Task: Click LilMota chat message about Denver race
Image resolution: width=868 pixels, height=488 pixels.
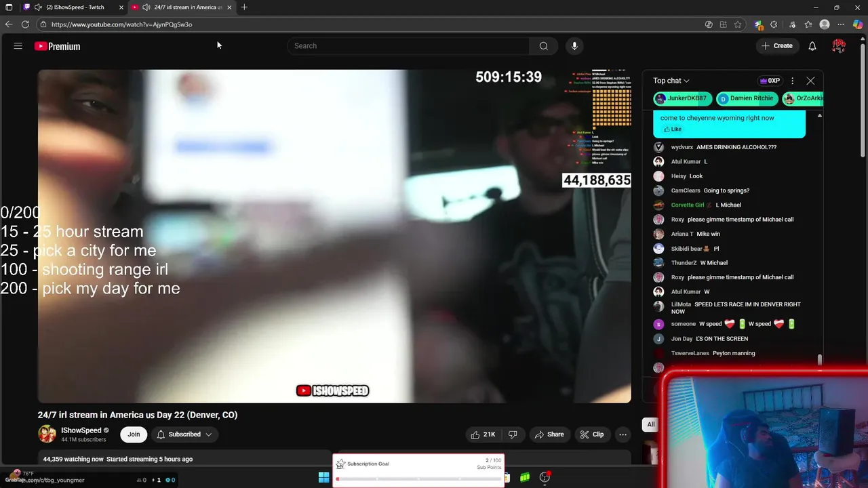Action: (735, 308)
